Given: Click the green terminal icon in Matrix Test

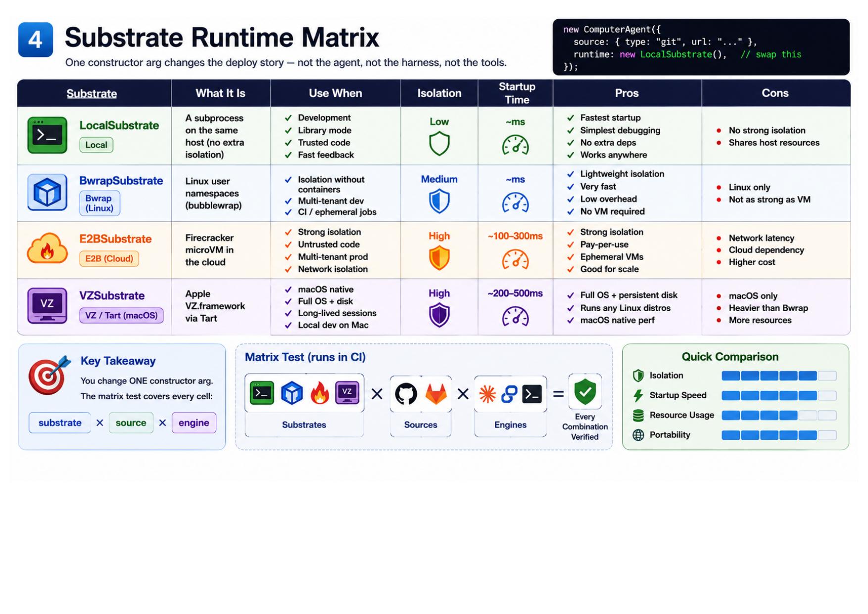Looking at the screenshot, I should pyautogui.click(x=262, y=393).
